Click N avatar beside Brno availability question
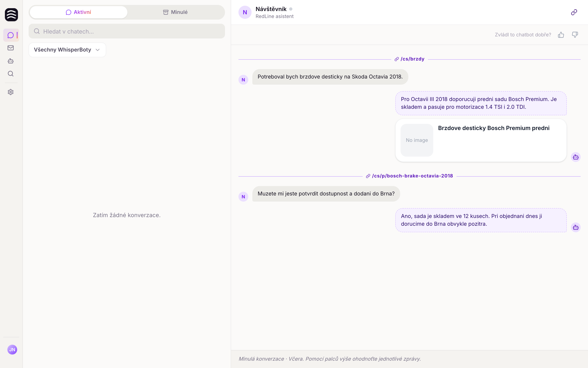Viewport: 588px width, 368px height. (x=243, y=197)
